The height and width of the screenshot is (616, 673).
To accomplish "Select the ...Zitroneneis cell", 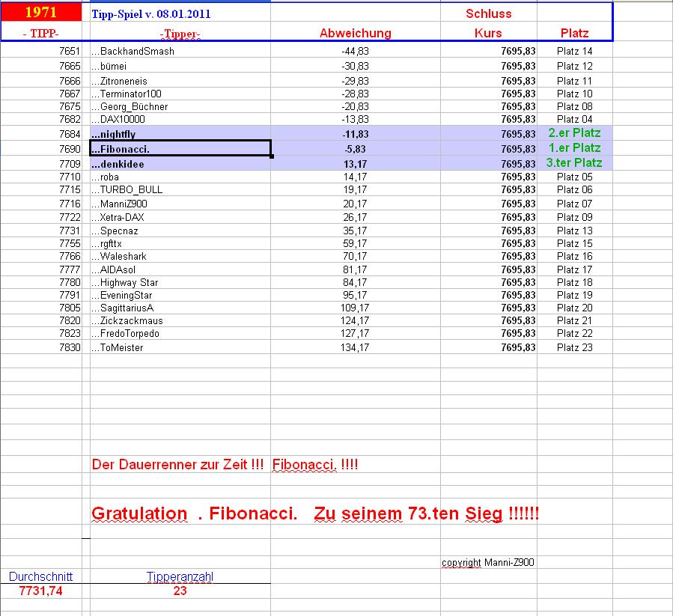I will pos(180,81).
